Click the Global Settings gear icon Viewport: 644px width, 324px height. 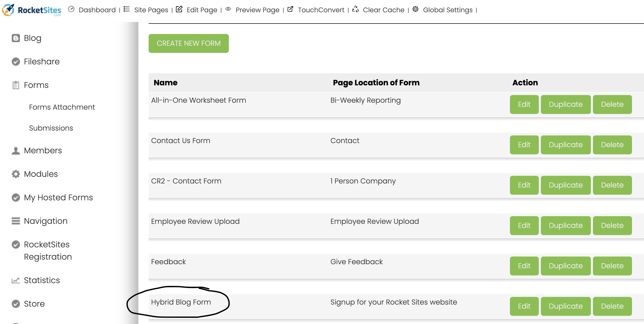coord(415,9)
